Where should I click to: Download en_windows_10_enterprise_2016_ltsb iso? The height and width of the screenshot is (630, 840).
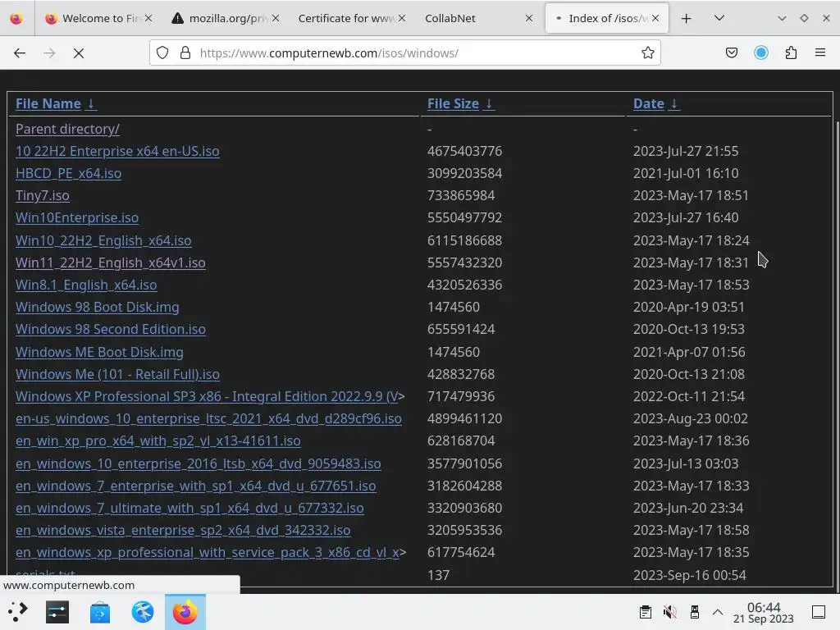pos(199,463)
